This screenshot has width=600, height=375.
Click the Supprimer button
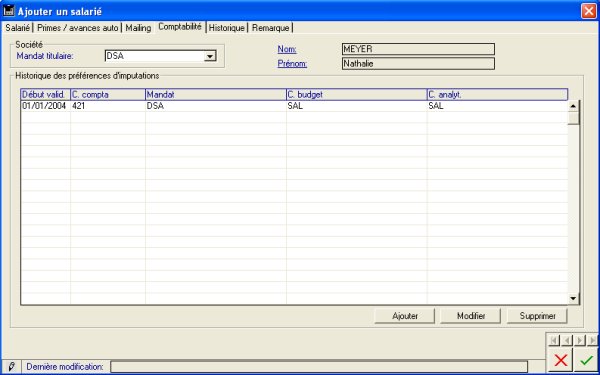pyautogui.click(x=537, y=316)
